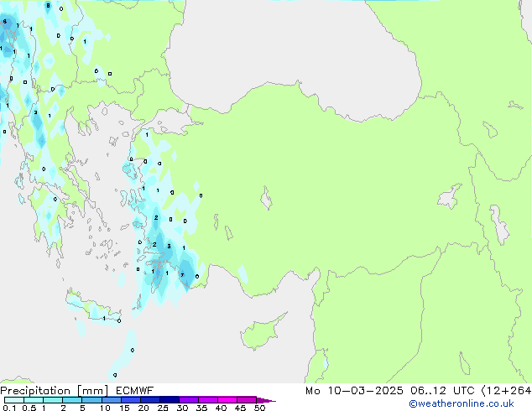Click the 'ECMWF' model label
The height and width of the screenshot is (411, 532).
coord(134,391)
